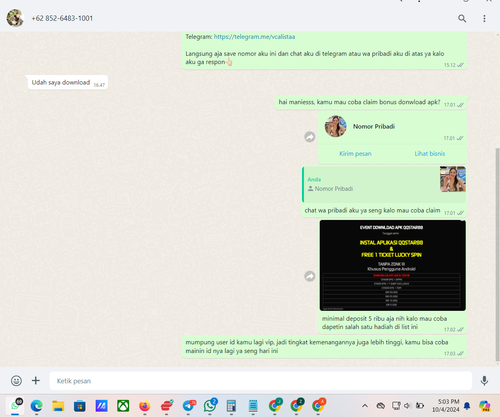Open Telegram from taskbar
Screen dimensions: 500x417
click(189, 406)
